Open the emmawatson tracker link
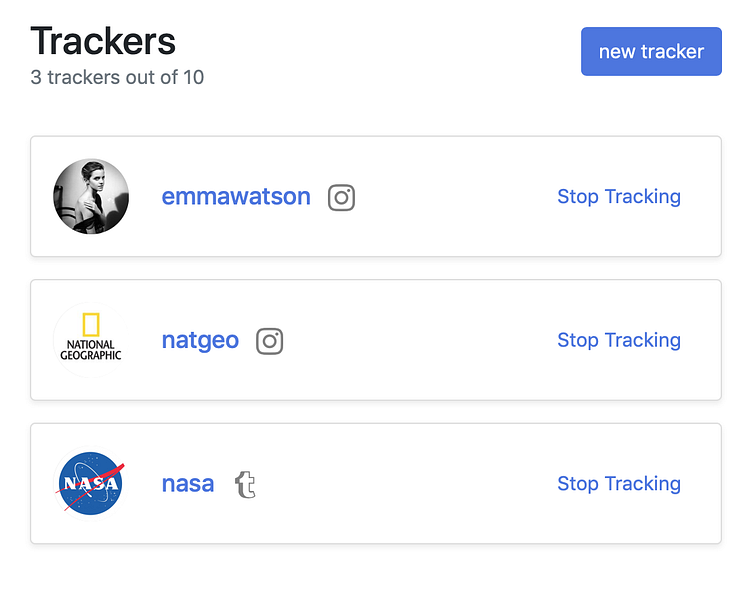 coord(236,197)
